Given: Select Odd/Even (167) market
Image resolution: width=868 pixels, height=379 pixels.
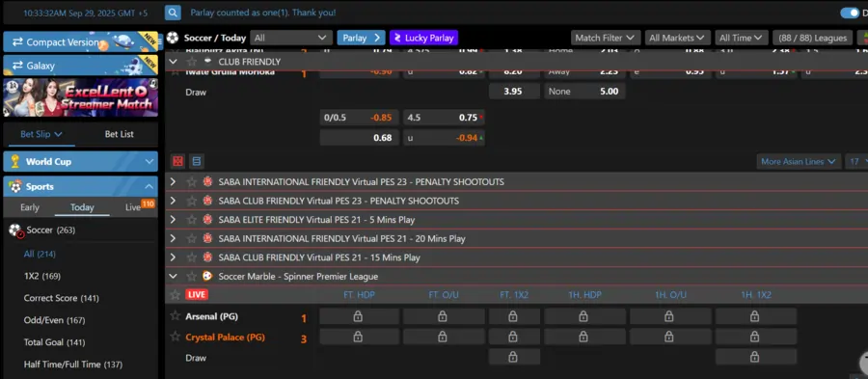Looking at the screenshot, I should (x=54, y=320).
